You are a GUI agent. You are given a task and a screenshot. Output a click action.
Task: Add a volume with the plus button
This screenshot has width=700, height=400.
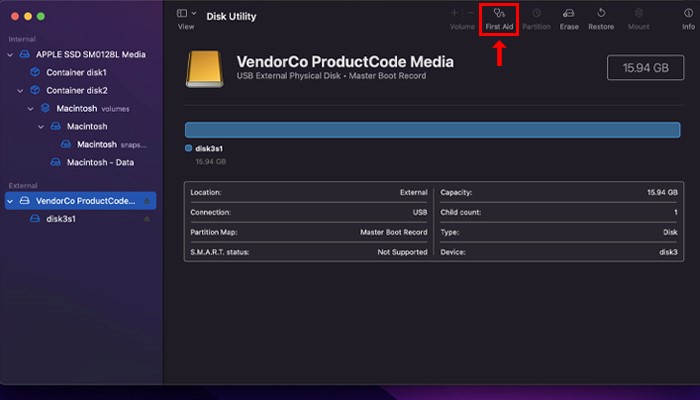coord(455,12)
